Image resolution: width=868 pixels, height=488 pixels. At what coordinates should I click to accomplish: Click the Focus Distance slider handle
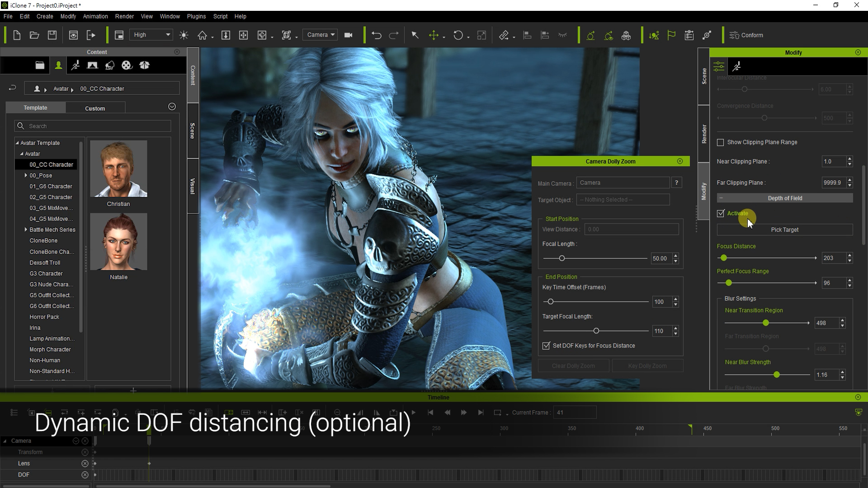coord(724,258)
